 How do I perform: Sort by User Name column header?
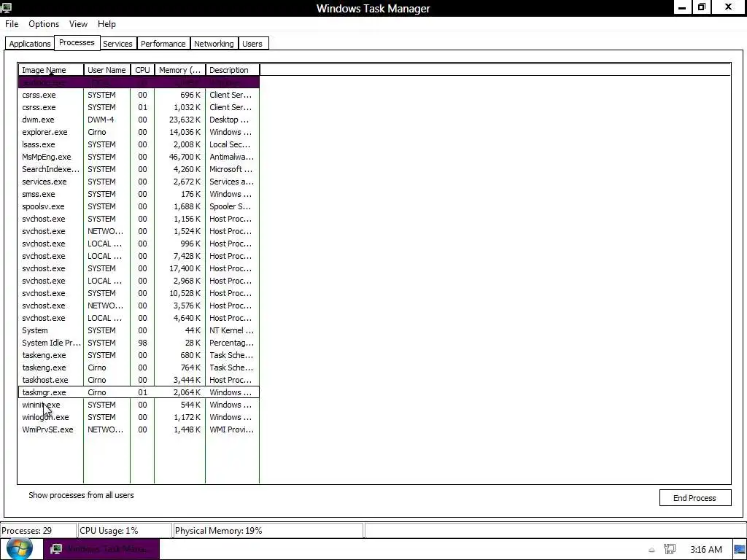[107, 70]
